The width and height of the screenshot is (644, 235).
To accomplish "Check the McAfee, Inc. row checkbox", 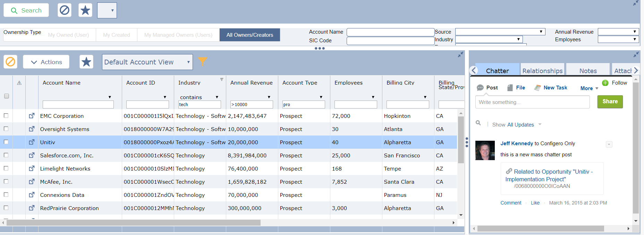I will tap(6, 181).
